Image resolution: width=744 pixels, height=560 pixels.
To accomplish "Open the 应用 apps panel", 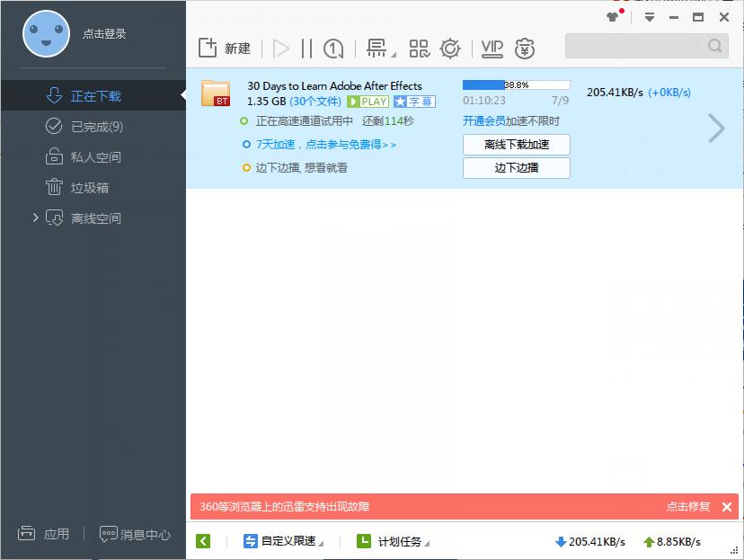I will pos(43,534).
